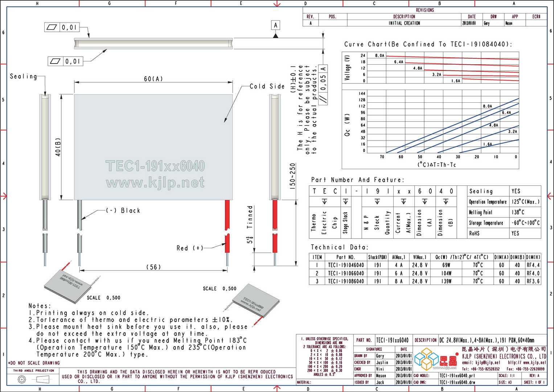
Task: Click the RF3.6 DIM(H) cell
Action: point(533,281)
